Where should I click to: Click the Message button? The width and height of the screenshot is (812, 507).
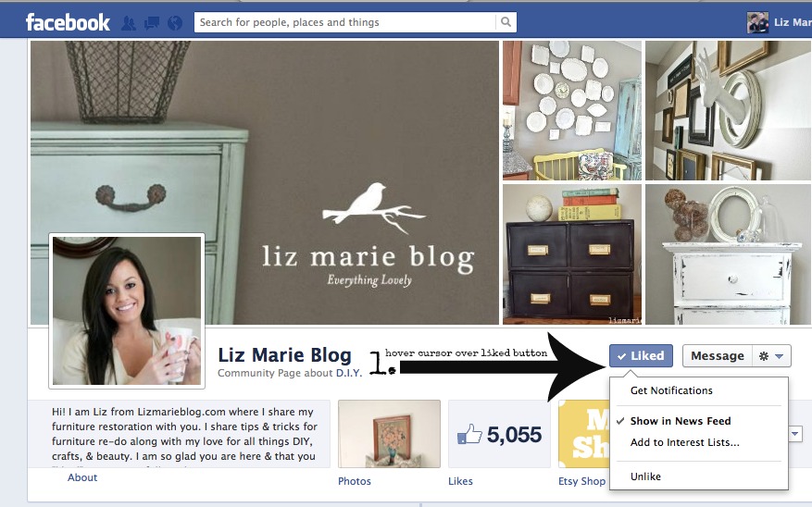(718, 356)
